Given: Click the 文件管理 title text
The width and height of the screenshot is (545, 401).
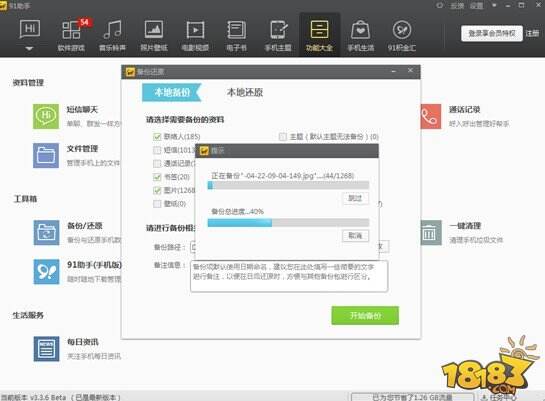Looking at the screenshot, I should pos(82,149).
